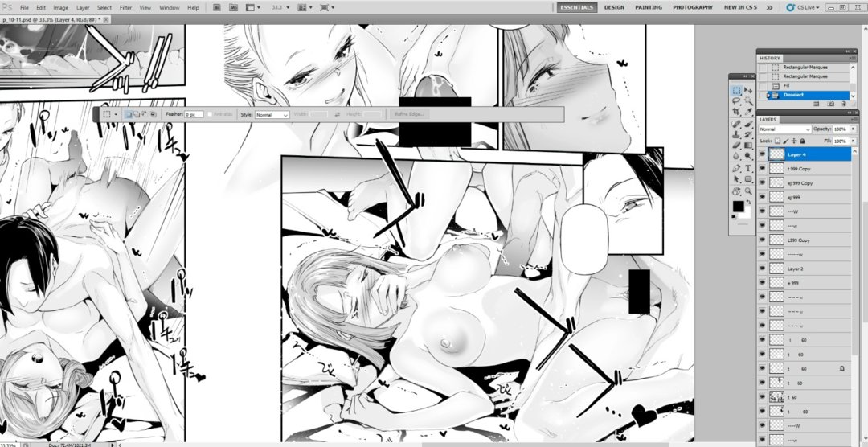Switch to the Painting workspace
Viewport: 868px width, 447px height.
click(x=649, y=8)
